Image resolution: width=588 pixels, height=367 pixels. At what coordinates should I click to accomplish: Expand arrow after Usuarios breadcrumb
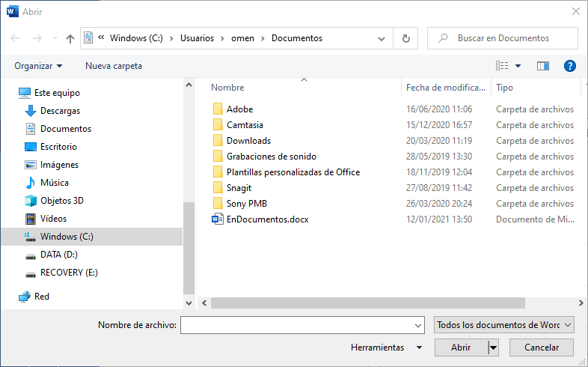[x=222, y=38]
